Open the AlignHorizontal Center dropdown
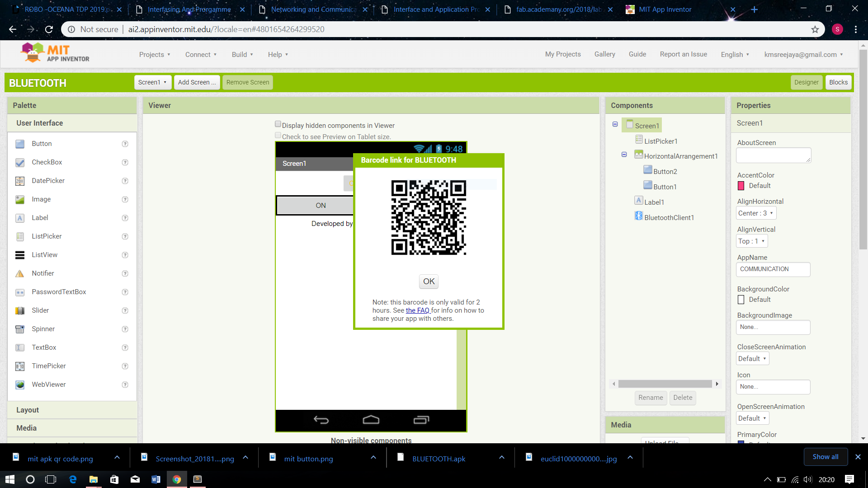The image size is (868, 488). point(756,213)
